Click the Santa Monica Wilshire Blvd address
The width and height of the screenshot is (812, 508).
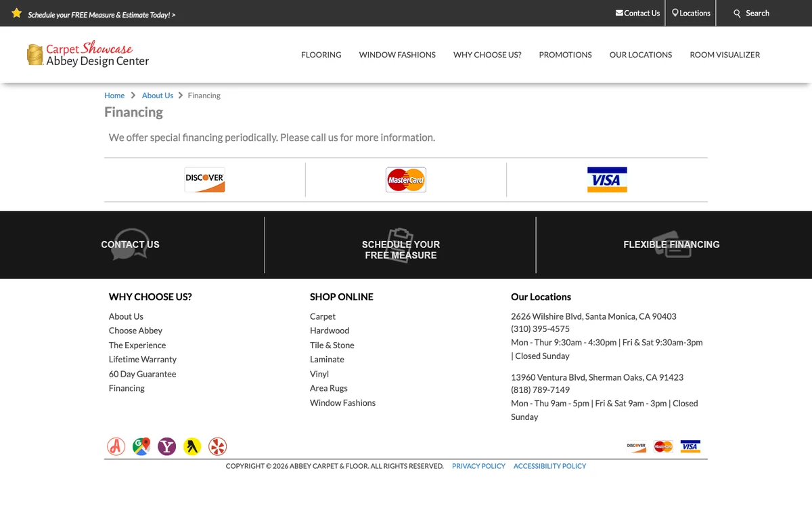point(593,316)
